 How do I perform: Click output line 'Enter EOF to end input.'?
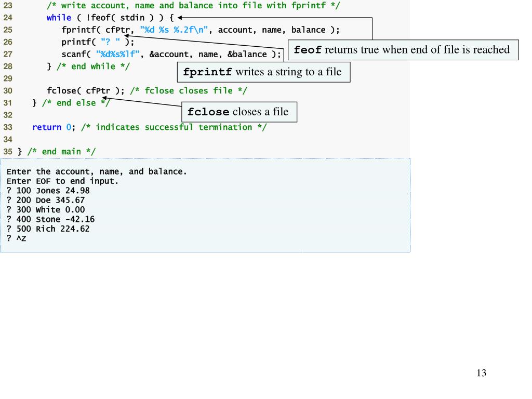tap(62, 181)
